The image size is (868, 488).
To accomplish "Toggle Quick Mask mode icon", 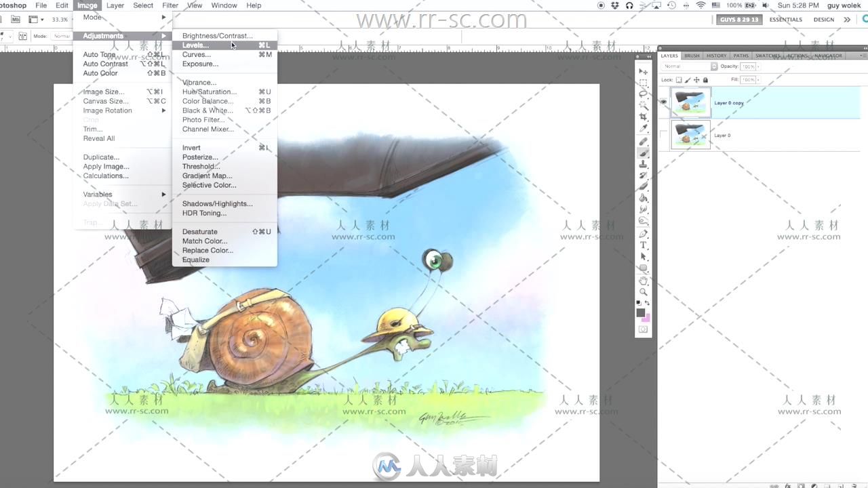I will [x=644, y=329].
